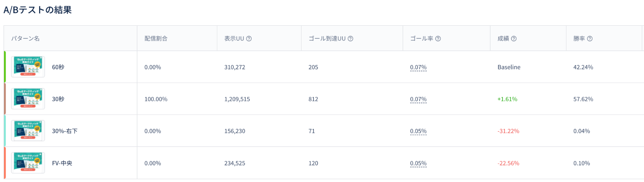
Task: Click help icon next to 表示UU
Action: coord(249,39)
